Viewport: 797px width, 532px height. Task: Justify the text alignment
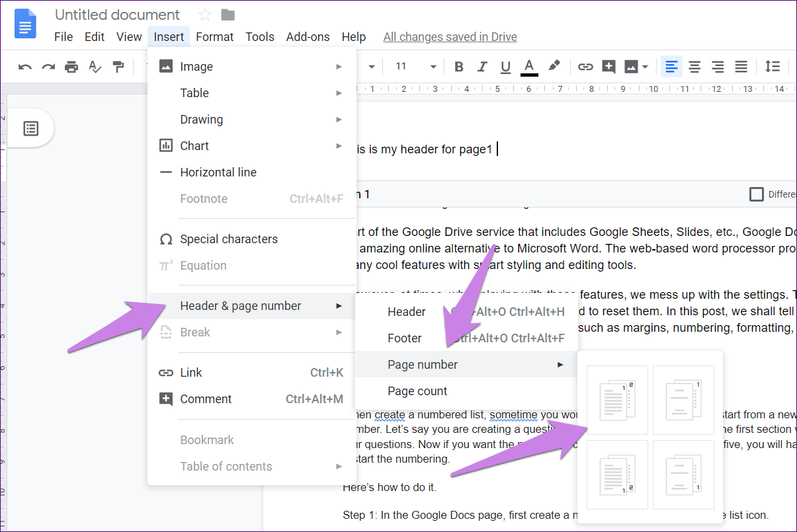pos(741,66)
